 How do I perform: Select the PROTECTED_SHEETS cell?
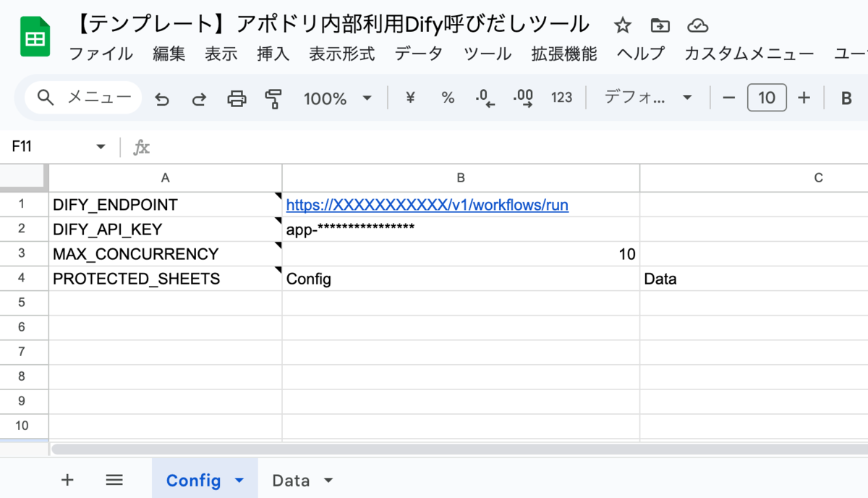pyautogui.click(x=166, y=279)
